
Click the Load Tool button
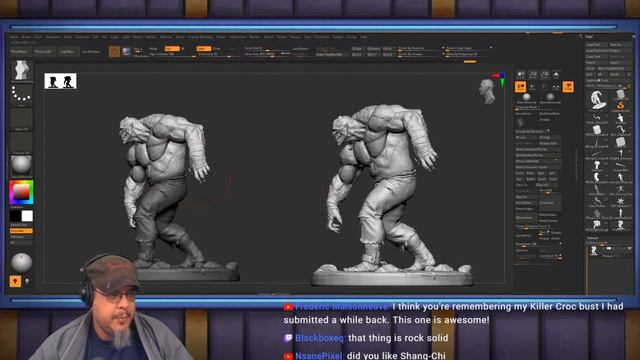coord(596,44)
